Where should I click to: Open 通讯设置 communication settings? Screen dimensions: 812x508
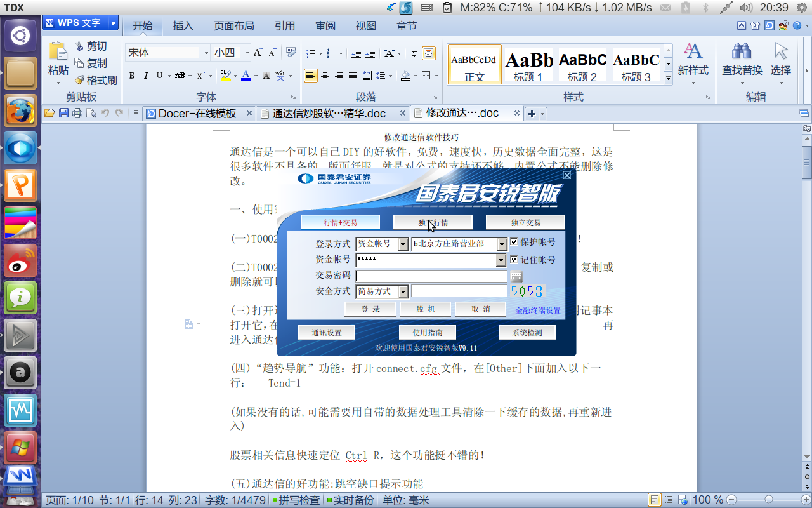point(327,333)
